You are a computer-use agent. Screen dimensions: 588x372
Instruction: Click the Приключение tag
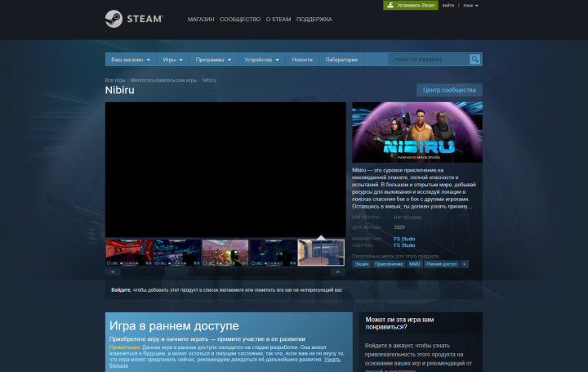pos(389,264)
